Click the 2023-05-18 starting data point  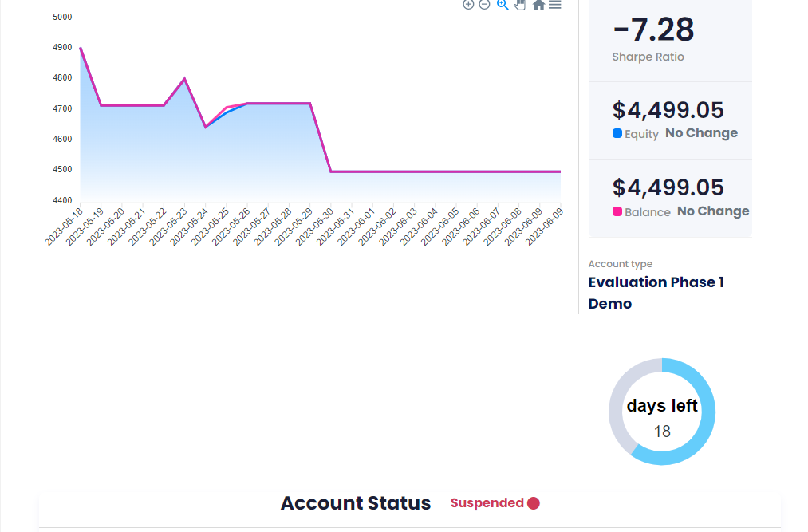(81, 48)
